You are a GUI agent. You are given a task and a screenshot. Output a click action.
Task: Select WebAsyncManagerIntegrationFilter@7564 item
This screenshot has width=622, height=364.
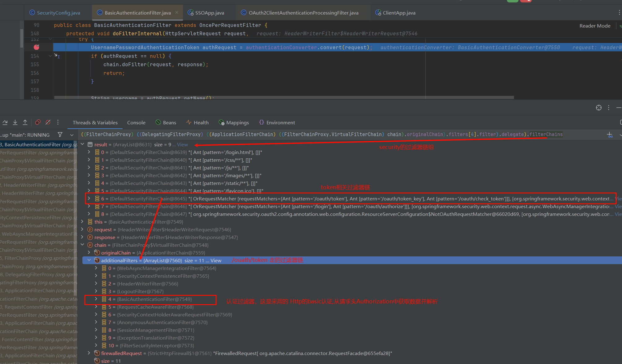(162, 268)
